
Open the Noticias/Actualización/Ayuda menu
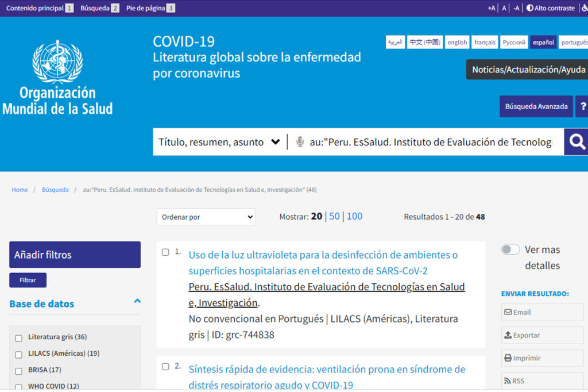[x=528, y=70]
